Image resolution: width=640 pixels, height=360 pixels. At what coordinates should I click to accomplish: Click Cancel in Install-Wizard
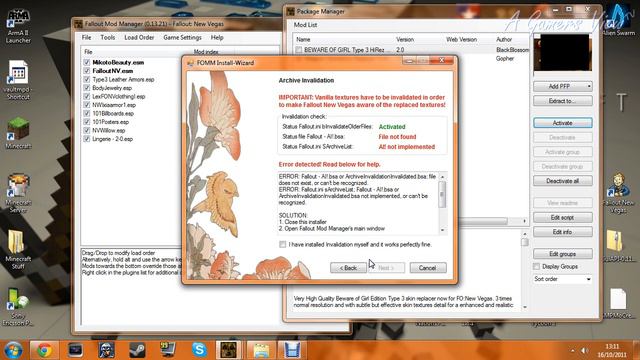click(x=428, y=268)
